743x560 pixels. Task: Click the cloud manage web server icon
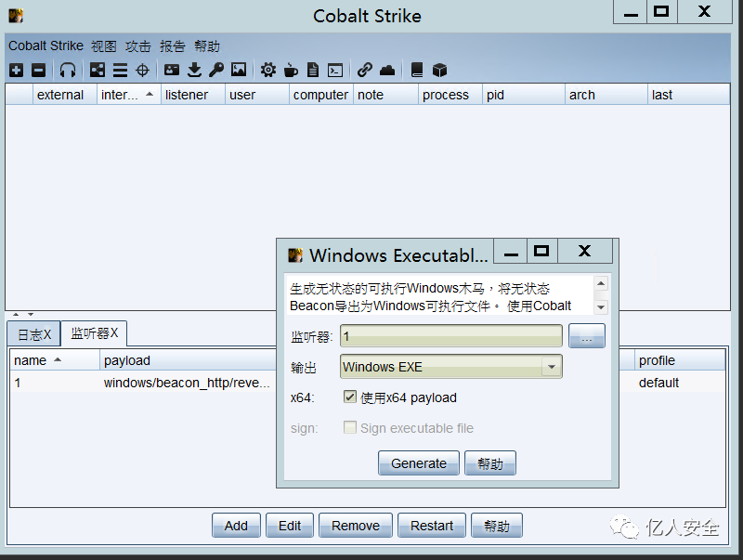point(387,71)
